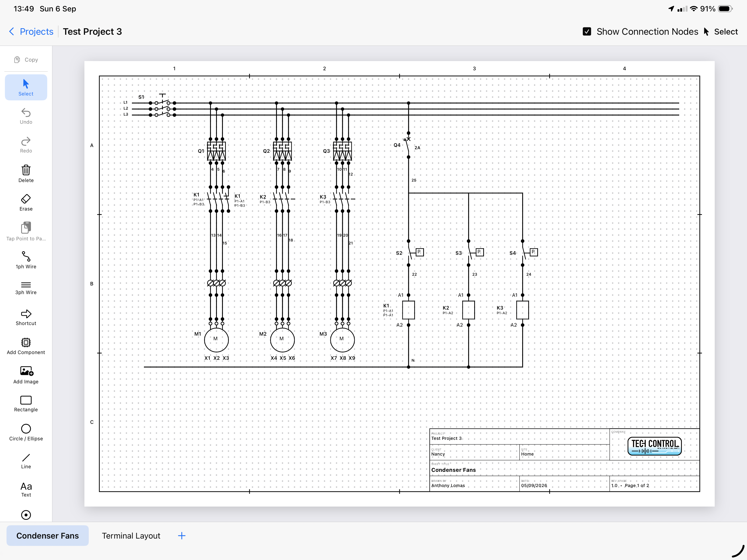Tap the Test Project 3 title

pos(92,31)
